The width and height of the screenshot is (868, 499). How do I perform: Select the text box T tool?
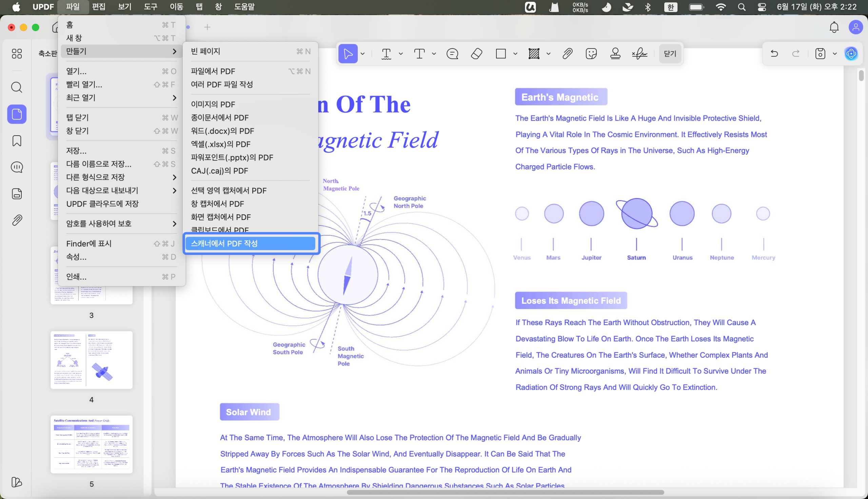(x=419, y=54)
